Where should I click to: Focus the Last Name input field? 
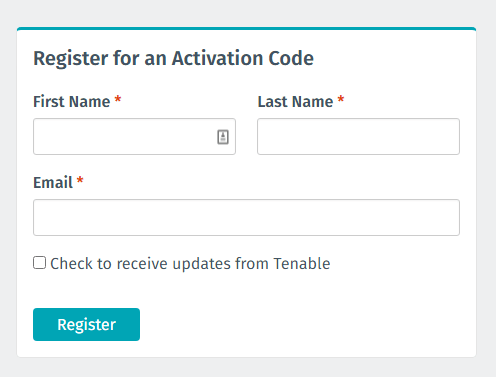point(358,136)
